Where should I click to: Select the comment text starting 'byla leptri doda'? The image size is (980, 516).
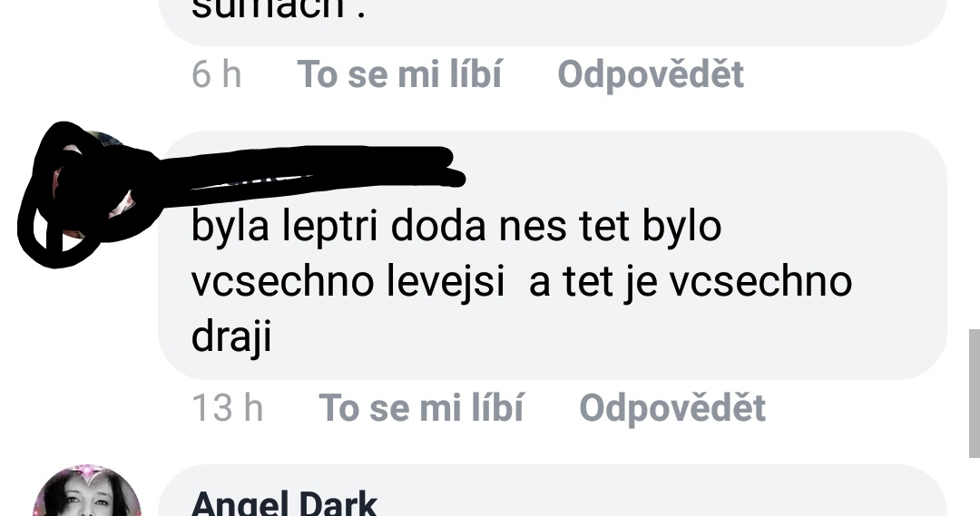(521, 281)
